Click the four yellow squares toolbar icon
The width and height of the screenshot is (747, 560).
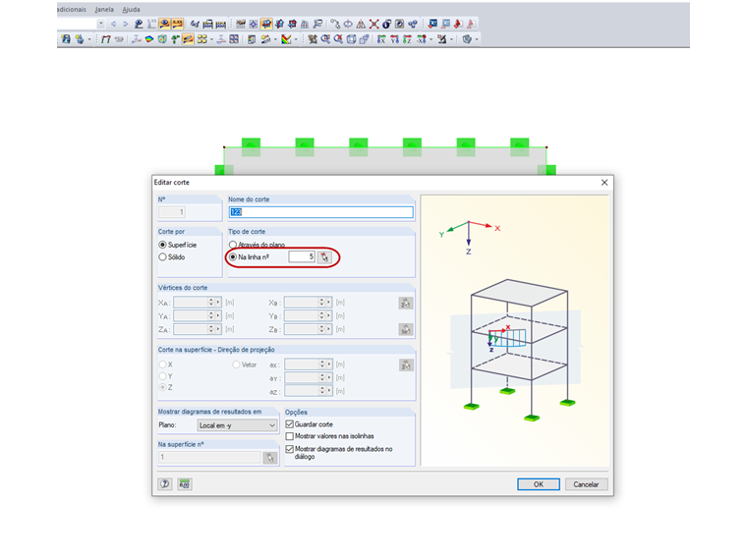pos(202,39)
